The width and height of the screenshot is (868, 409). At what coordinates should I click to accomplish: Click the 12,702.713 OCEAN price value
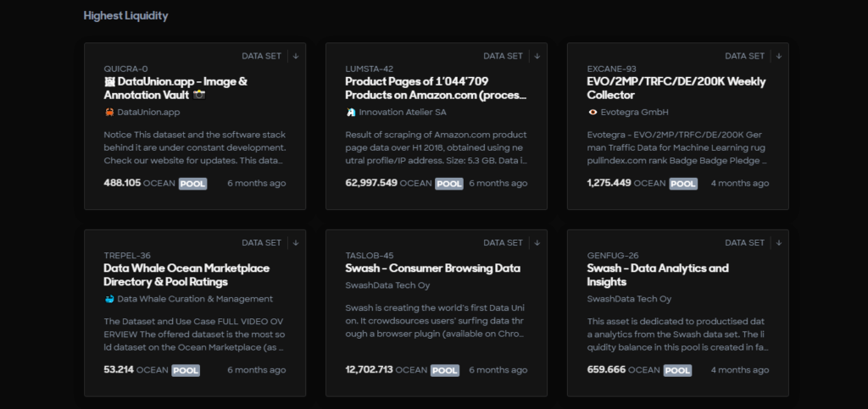[x=387, y=370]
